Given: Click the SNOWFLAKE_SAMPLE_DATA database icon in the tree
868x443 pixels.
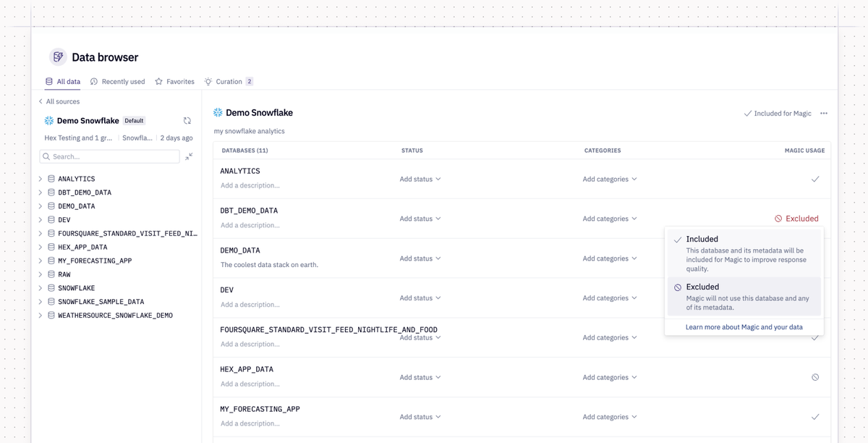Looking at the screenshot, I should (x=51, y=301).
